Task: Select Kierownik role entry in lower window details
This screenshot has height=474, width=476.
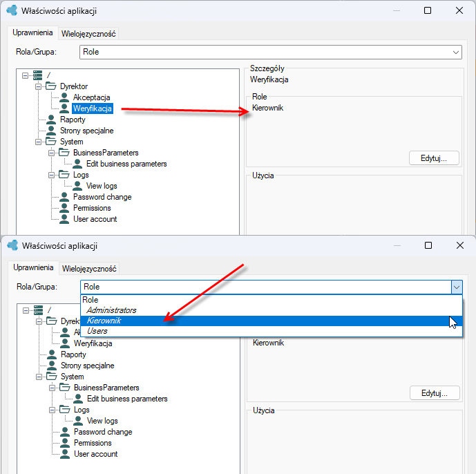Action: (268, 343)
